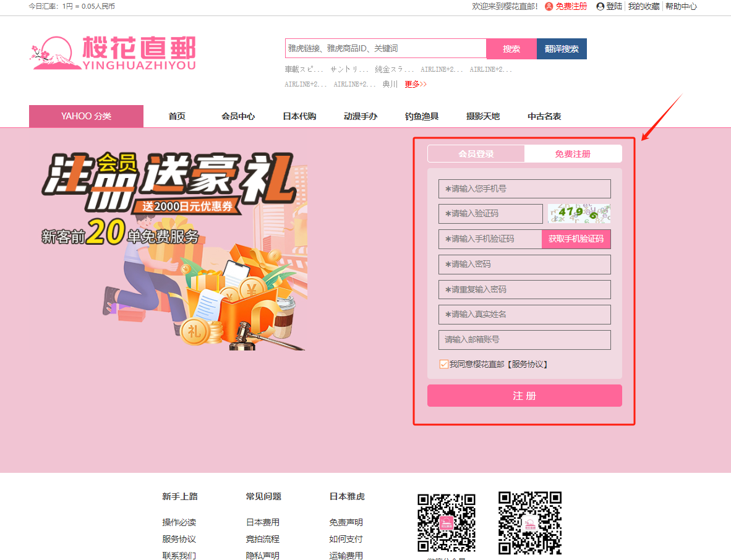Click 帮助中心 in the top bar
731x560 pixels.
(x=681, y=7)
